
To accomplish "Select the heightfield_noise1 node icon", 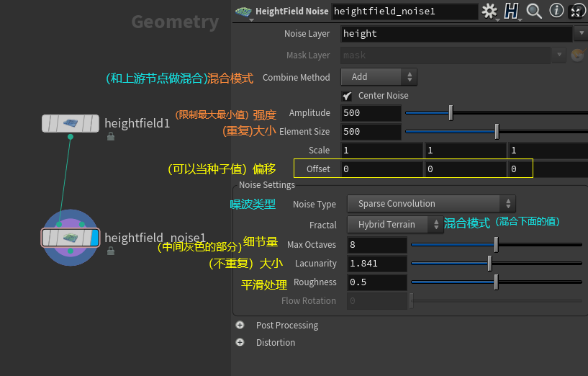I will point(71,238).
